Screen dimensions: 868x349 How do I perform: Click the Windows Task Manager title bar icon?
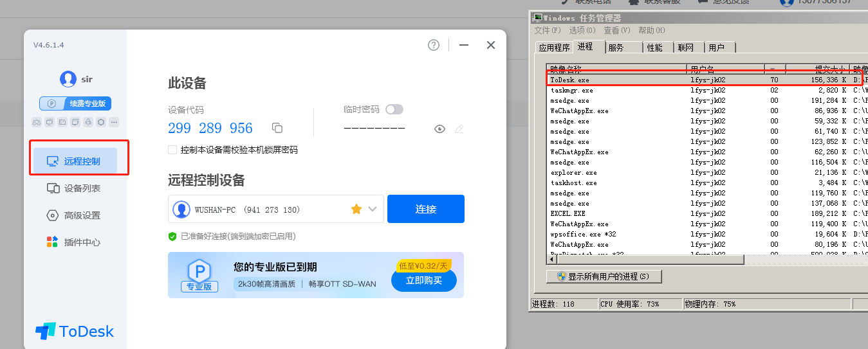pos(537,18)
